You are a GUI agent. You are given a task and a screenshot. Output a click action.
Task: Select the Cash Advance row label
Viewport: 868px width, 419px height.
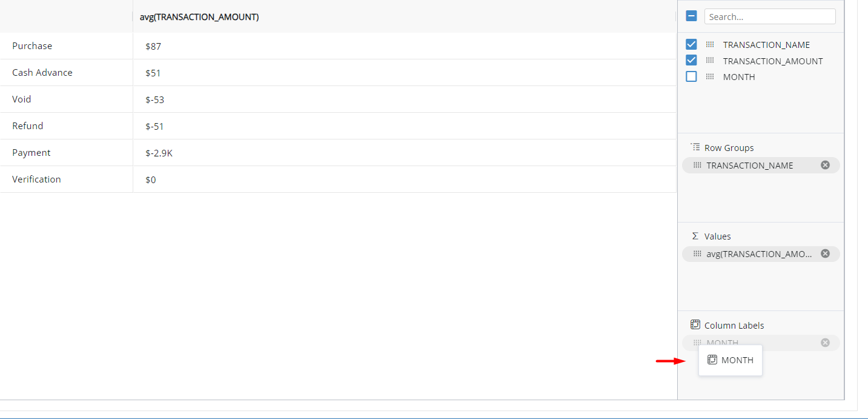click(x=42, y=72)
